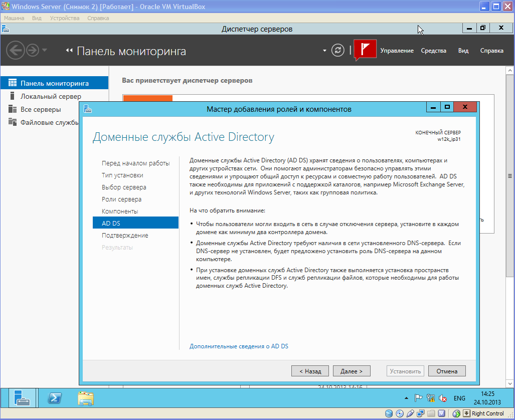Go to Перед началом работы wizard step
Image resolution: width=515 pixels, height=420 pixels.
[x=136, y=163]
